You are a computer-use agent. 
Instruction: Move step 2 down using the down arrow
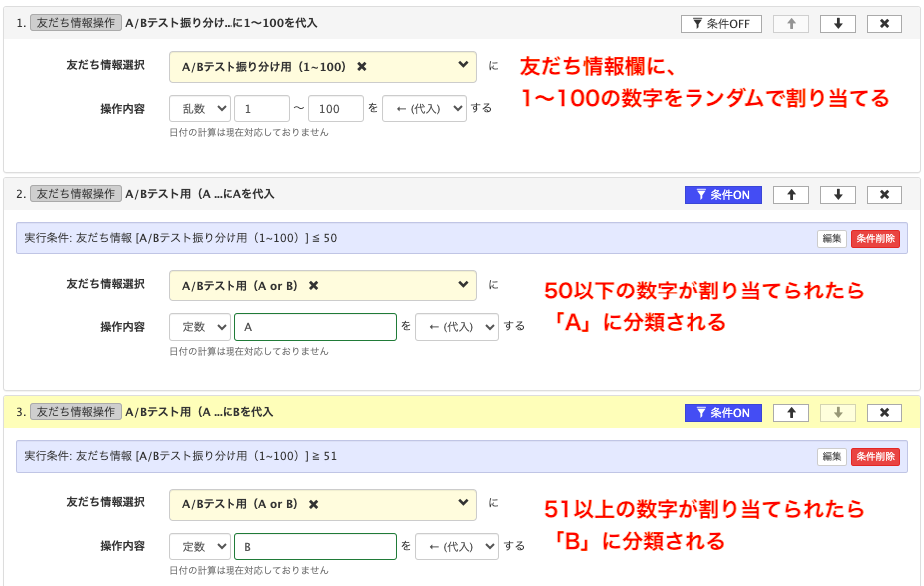tap(837, 194)
